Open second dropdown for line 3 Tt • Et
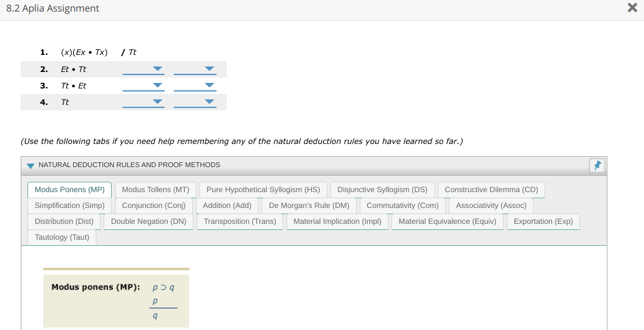 click(x=195, y=85)
